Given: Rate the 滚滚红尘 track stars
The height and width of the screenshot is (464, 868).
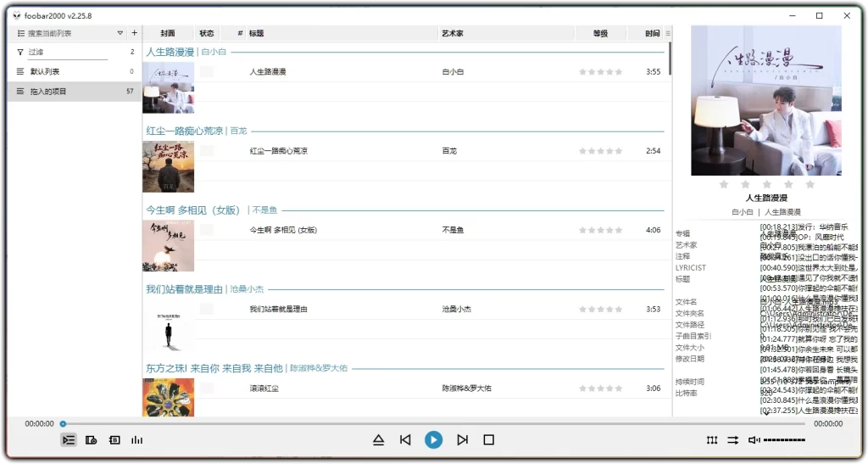Looking at the screenshot, I should point(601,389).
